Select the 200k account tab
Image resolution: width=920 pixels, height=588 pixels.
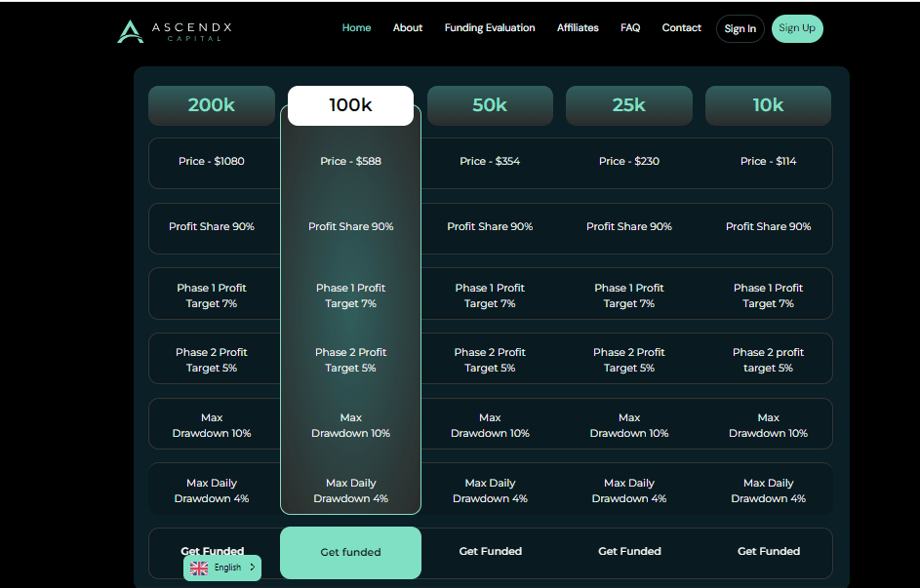212,105
